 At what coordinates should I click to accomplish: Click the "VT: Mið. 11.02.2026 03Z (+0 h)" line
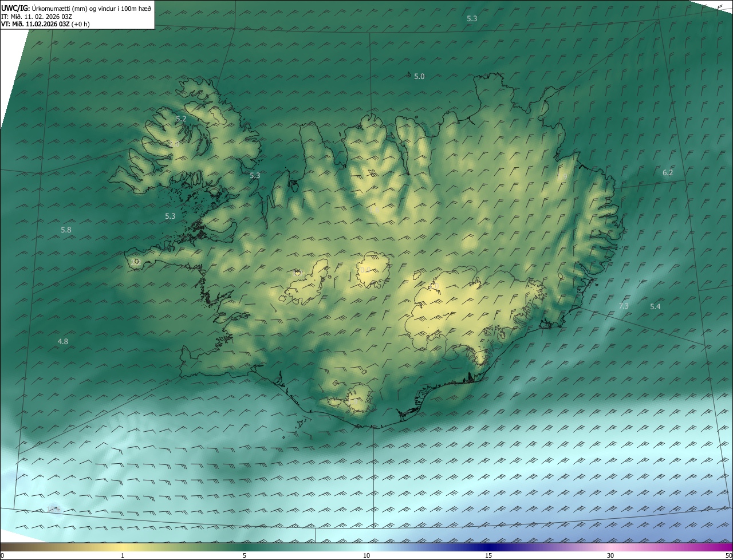click(x=45, y=24)
